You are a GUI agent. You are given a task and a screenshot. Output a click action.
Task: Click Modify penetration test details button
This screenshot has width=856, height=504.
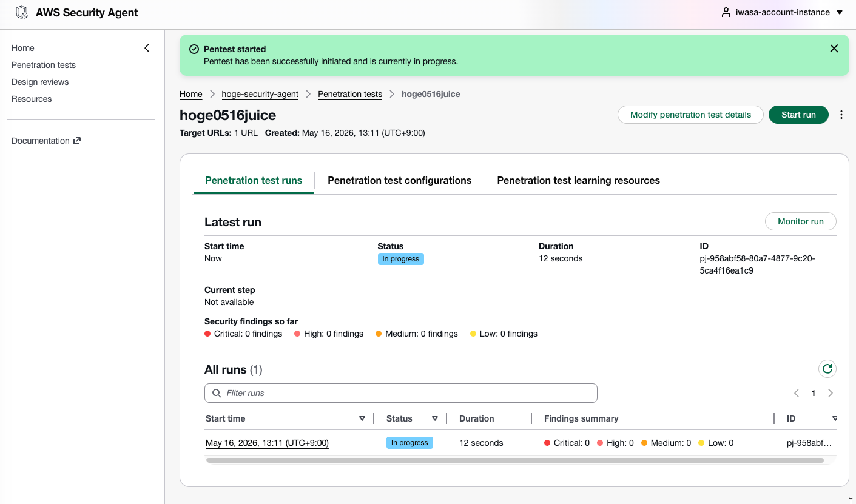[x=690, y=115]
